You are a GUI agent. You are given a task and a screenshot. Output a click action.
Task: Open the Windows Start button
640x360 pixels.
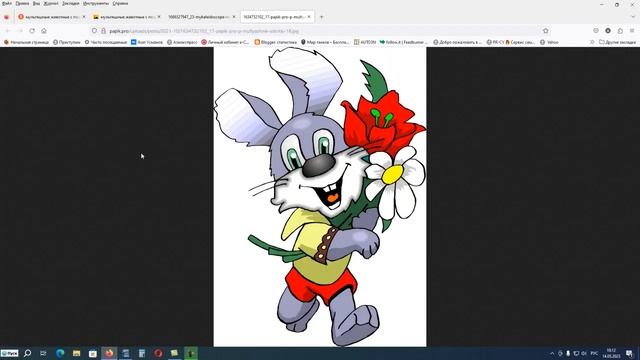pyautogui.click(x=9, y=353)
